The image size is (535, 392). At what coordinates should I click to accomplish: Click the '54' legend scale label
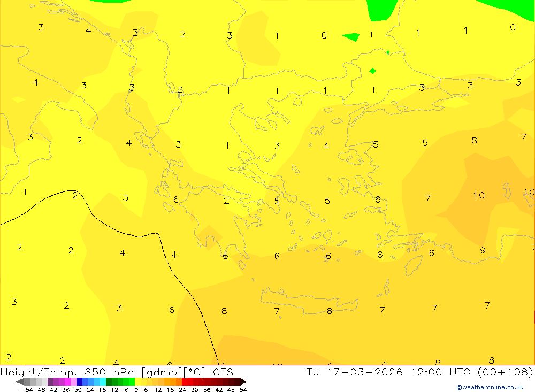pos(243,390)
